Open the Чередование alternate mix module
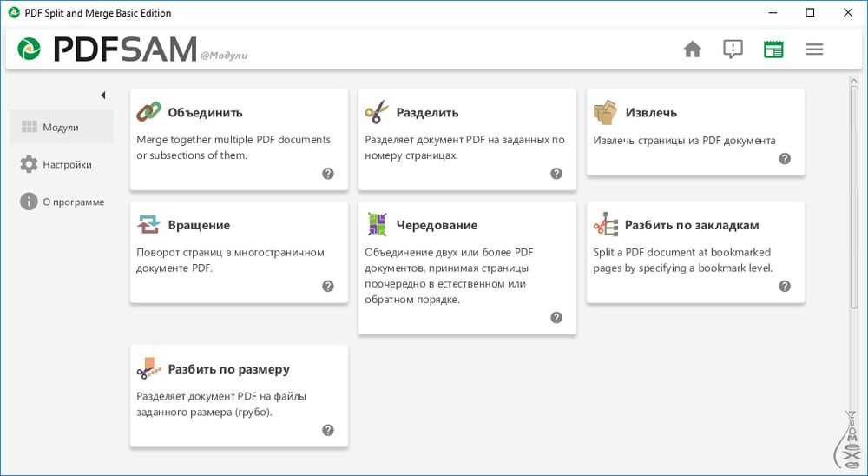 click(x=437, y=226)
